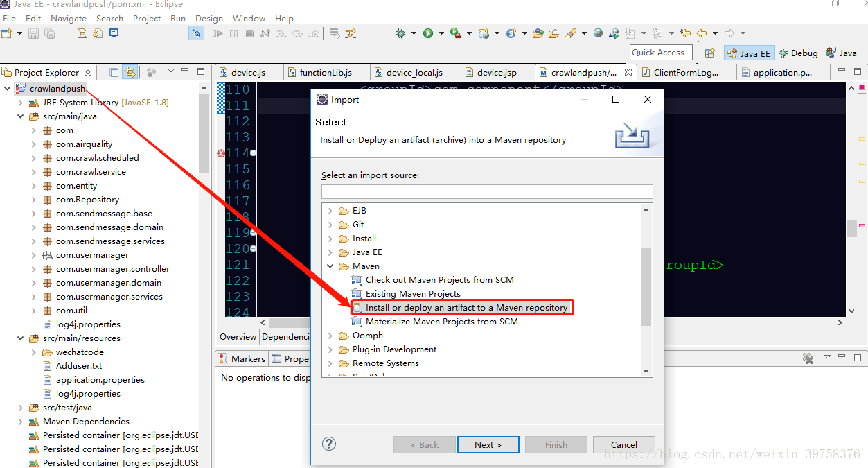Click Collapse All in Project Explorer
The image size is (868, 468).
pyautogui.click(x=114, y=72)
